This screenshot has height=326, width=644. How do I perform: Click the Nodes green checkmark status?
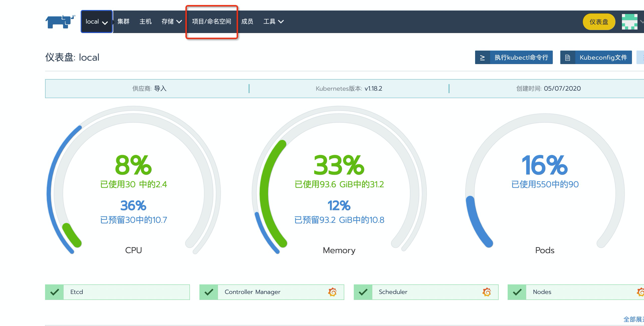[x=517, y=292]
